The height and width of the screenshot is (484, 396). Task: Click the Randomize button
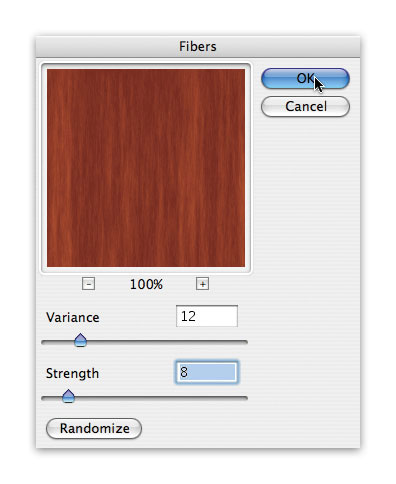pyautogui.click(x=94, y=428)
